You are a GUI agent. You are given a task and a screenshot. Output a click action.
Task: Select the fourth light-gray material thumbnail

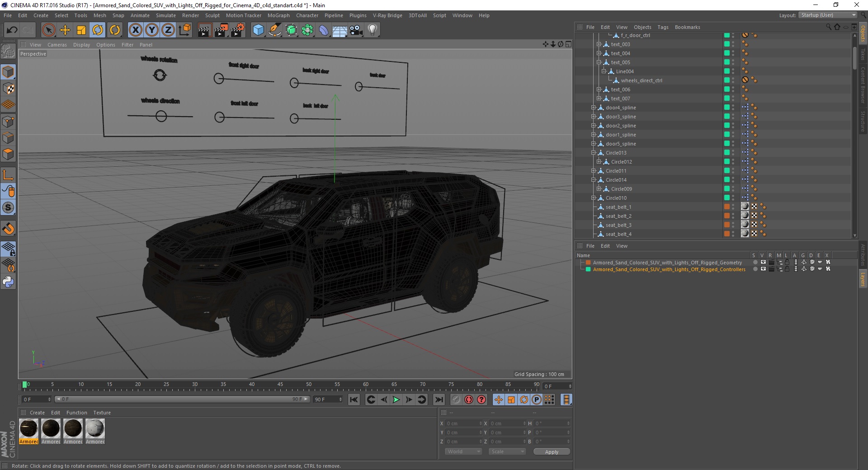(95, 428)
